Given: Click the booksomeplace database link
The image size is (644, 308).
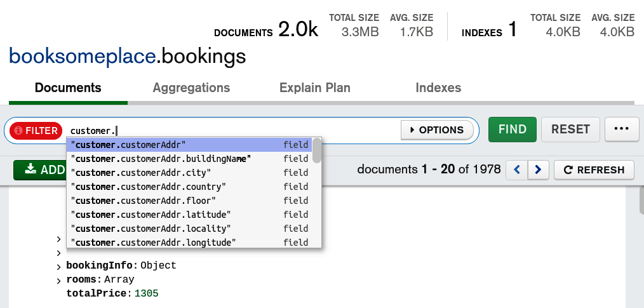Looking at the screenshot, I should (83, 57).
